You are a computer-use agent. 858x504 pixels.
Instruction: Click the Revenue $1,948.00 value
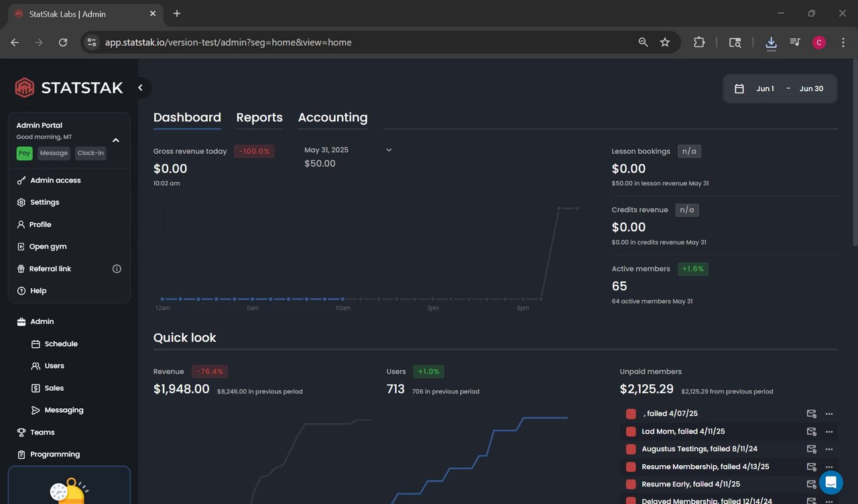[181, 389]
